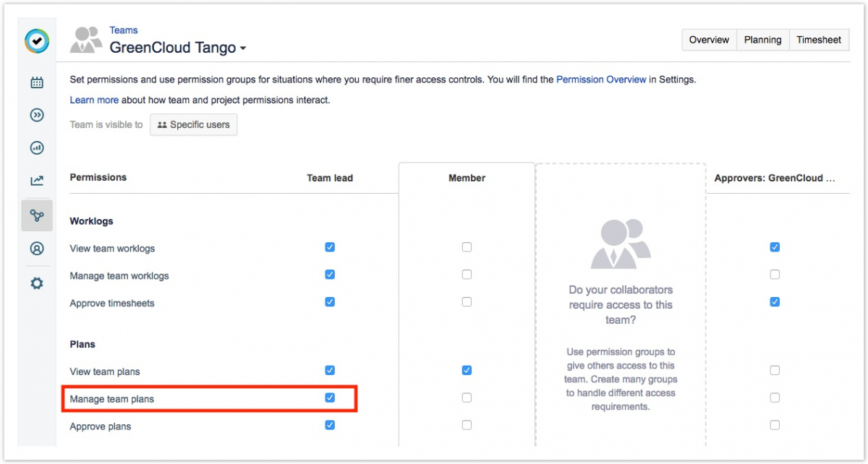Open the Specific users visibility dropdown
The width and height of the screenshot is (868, 464).
[x=193, y=124]
